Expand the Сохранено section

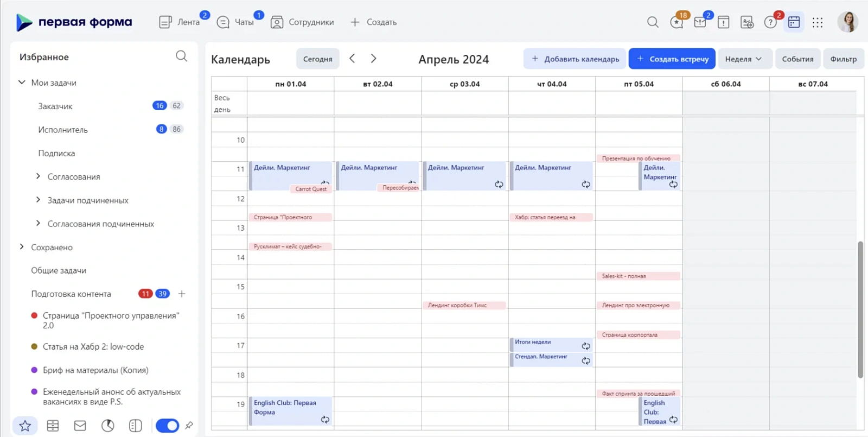click(x=22, y=247)
